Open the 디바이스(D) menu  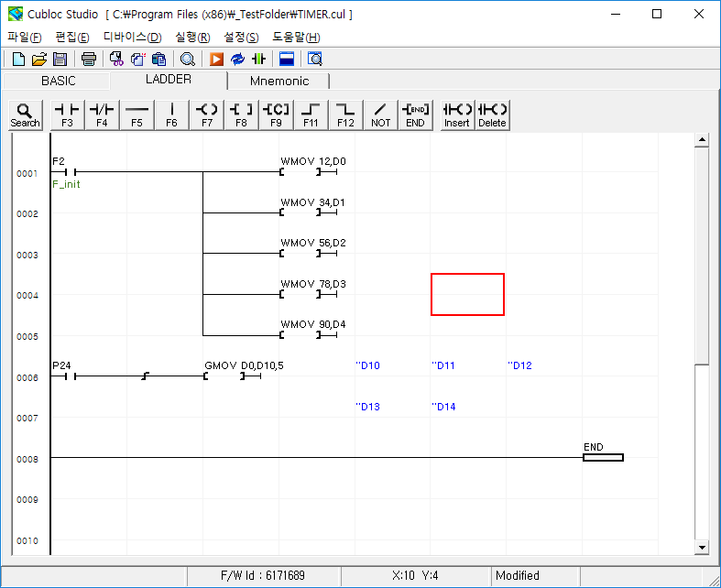[132, 37]
